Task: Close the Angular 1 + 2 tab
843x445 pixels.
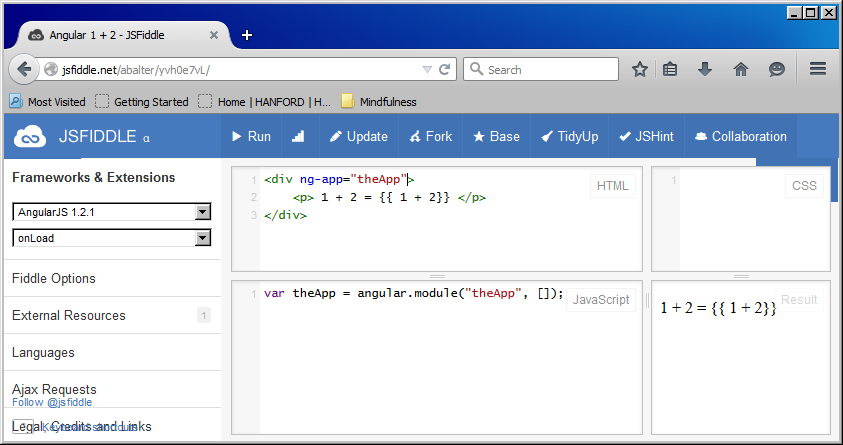Action: (213, 35)
